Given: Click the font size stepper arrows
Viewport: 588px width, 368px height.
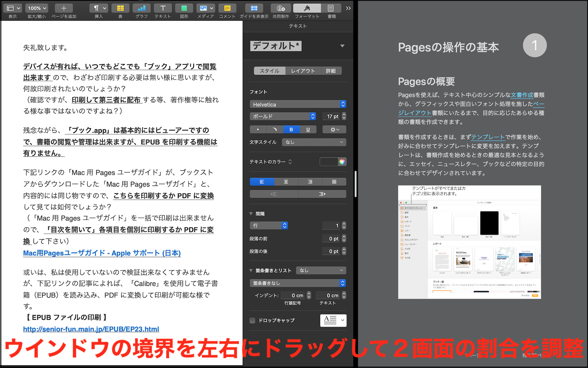Looking at the screenshot, I should (x=344, y=116).
